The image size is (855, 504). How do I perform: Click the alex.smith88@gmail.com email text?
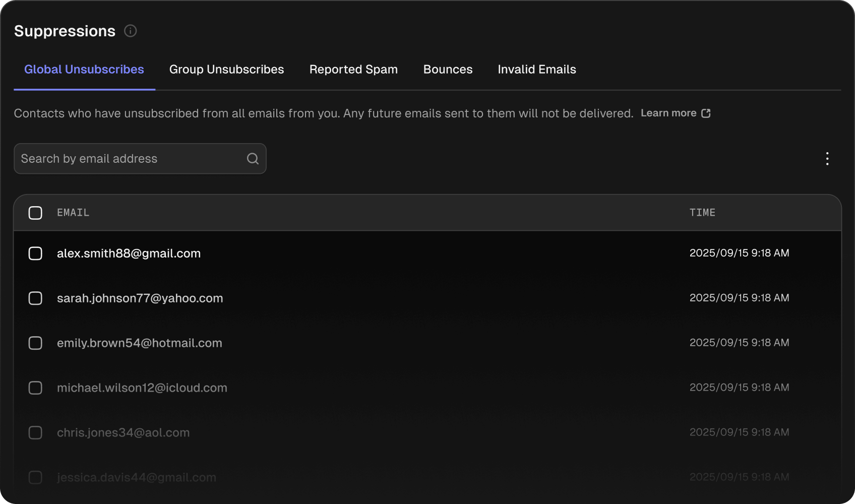point(129,254)
